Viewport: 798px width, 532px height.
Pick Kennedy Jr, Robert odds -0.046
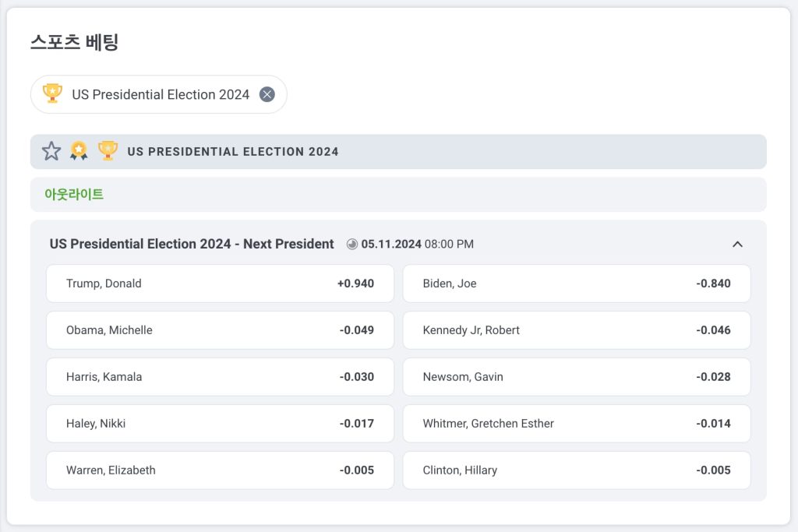click(577, 330)
